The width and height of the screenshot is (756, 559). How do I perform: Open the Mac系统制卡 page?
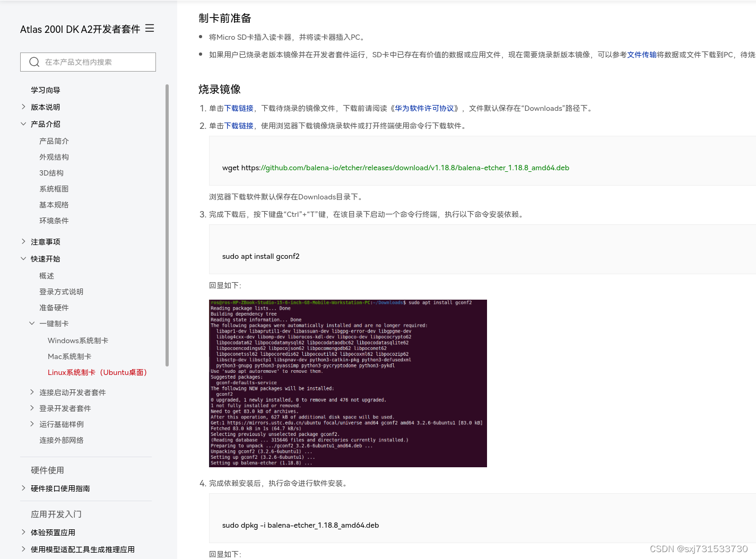pyautogui.click(x=69, y=356)
